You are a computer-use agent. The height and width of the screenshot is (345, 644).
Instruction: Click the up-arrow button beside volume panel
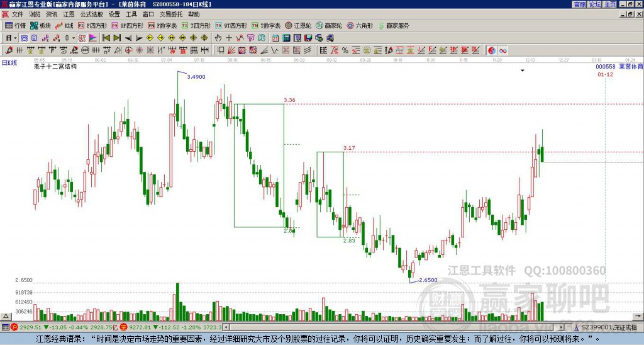click(x=6, y=316)
